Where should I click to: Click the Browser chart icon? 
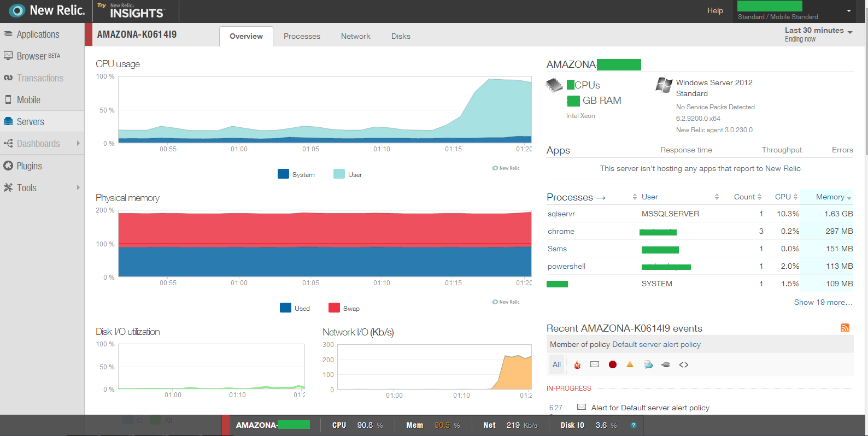click(x=8, y=56)
